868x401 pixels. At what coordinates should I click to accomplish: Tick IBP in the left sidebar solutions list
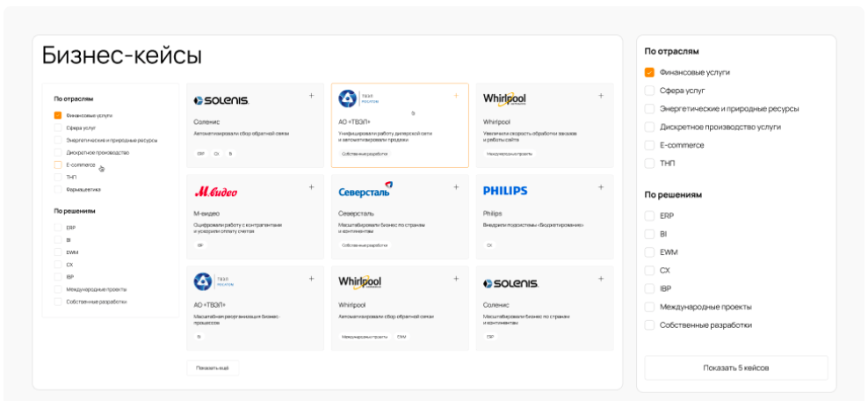(58, 277)
